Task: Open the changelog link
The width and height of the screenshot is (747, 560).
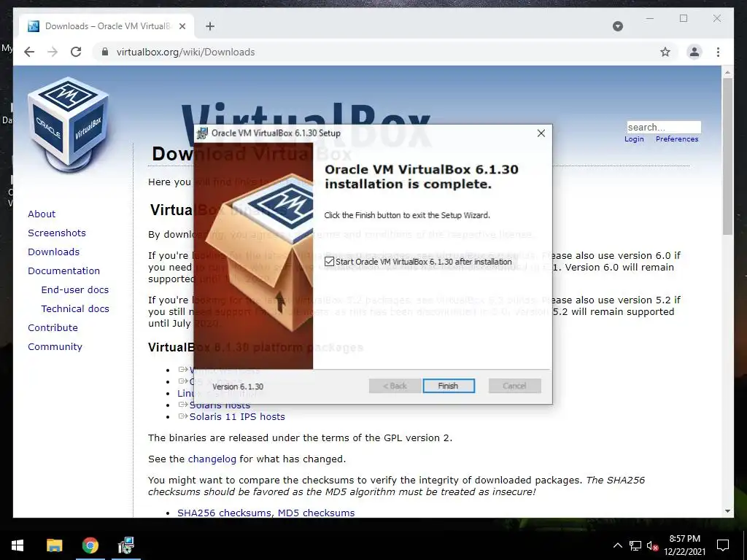Action: click(x=212, y=459)
